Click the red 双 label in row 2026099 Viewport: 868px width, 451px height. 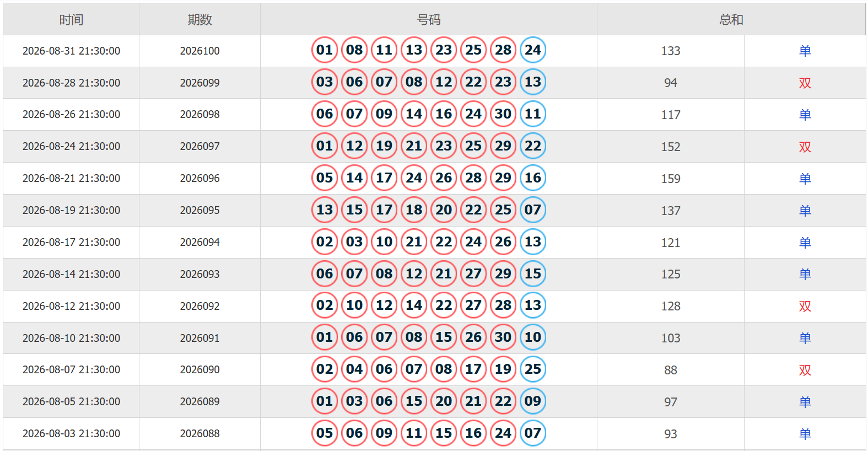805,83
